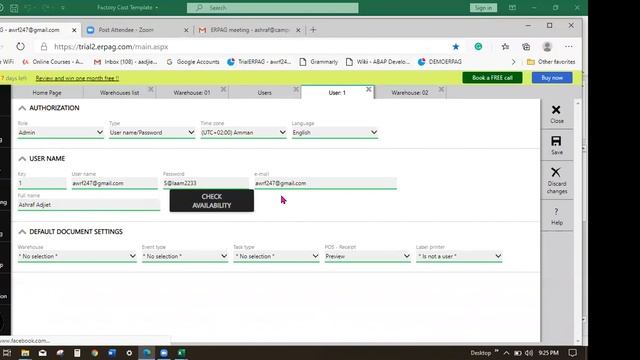Image resolution: width=640 pixels, height=360 pixels.
Task: Click the Close X icon in ERPAG sidebar
Action: 556,110
